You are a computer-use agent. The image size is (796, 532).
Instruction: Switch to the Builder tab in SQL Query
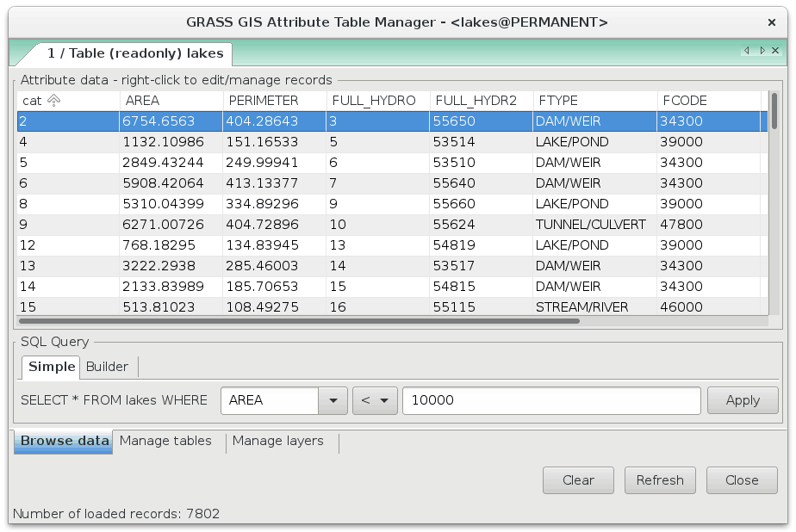click(107, 367)
